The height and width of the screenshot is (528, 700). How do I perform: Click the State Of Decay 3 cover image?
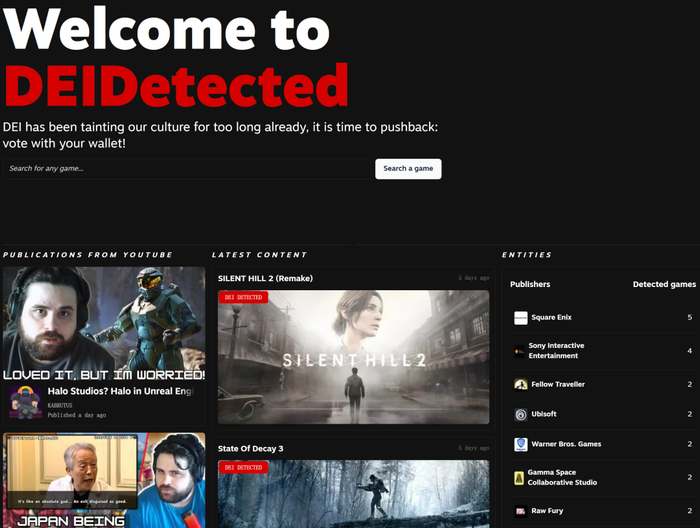pos(354,494)
